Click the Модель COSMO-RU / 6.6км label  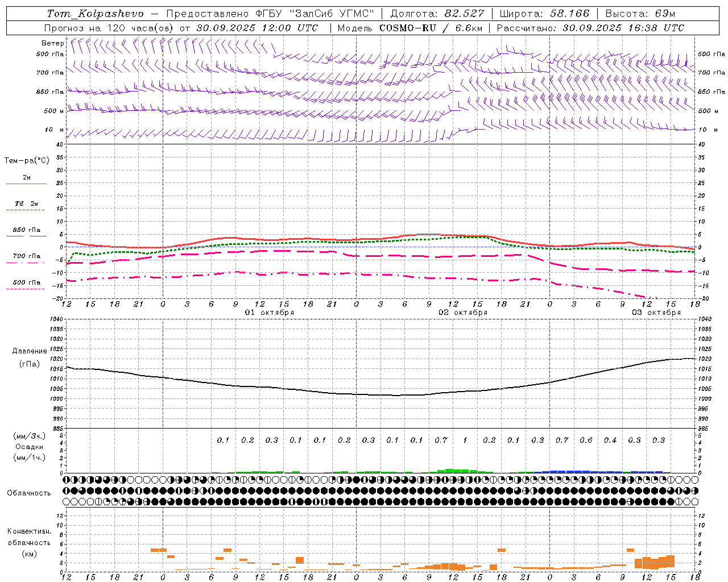[x=410, y=28]
